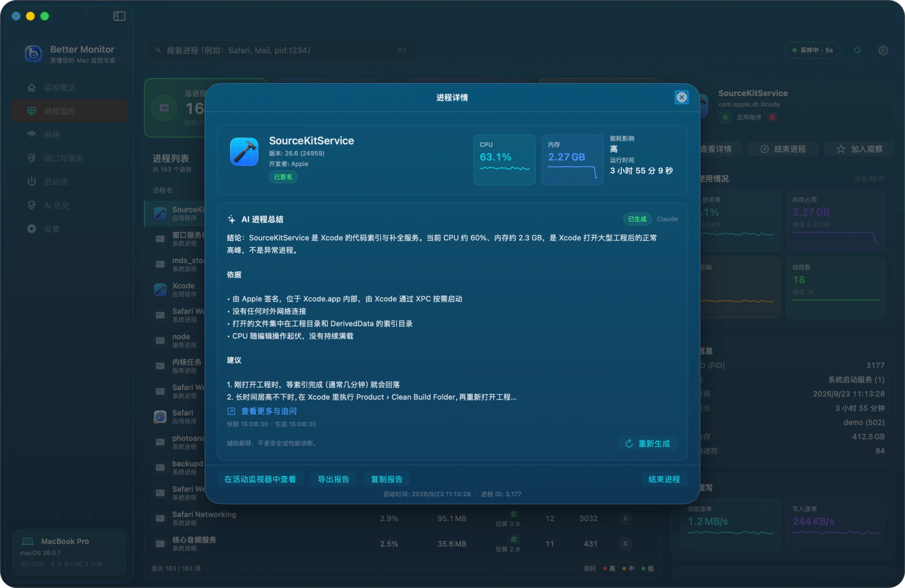Open 启动项 in sidebar

click(x=70, y=182)
